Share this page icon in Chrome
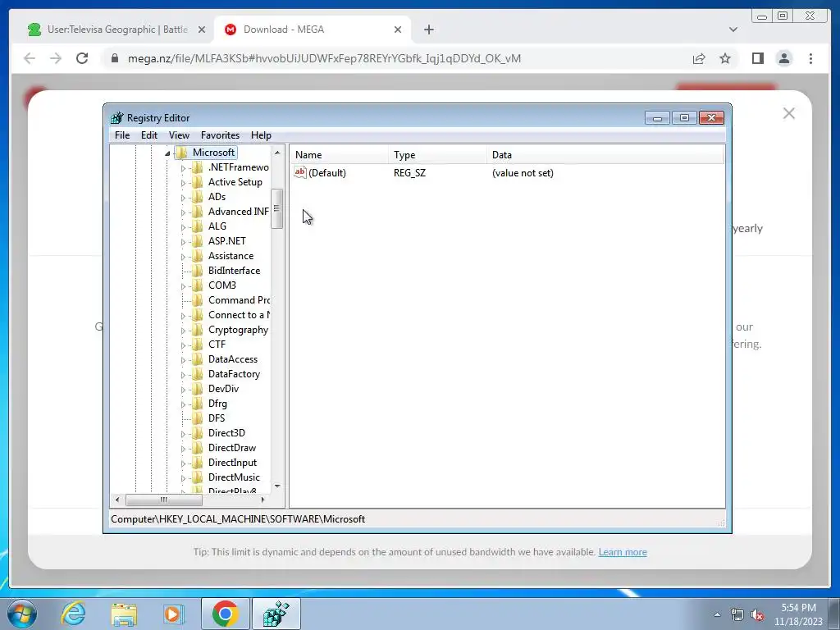This screenshot has height=630, width=840. (699, 58)
